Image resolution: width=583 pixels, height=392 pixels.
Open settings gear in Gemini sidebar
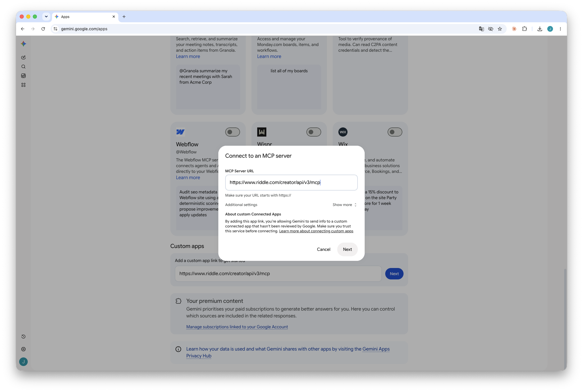click(x=23, y=349)
